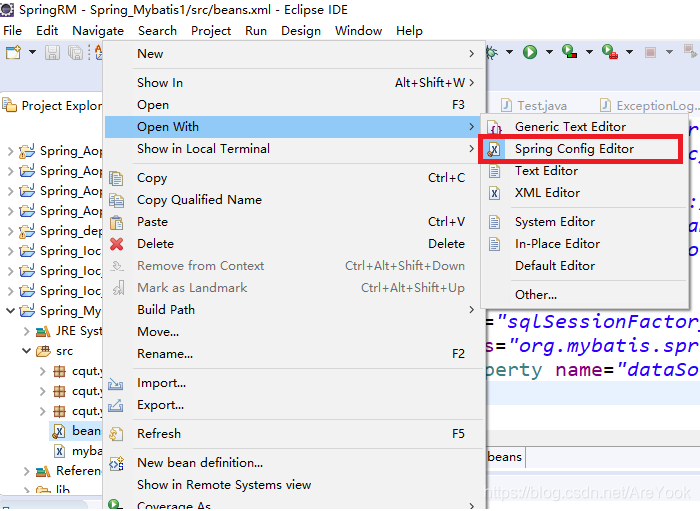Collapse the Spring_My project tree node

coord(11,310)
